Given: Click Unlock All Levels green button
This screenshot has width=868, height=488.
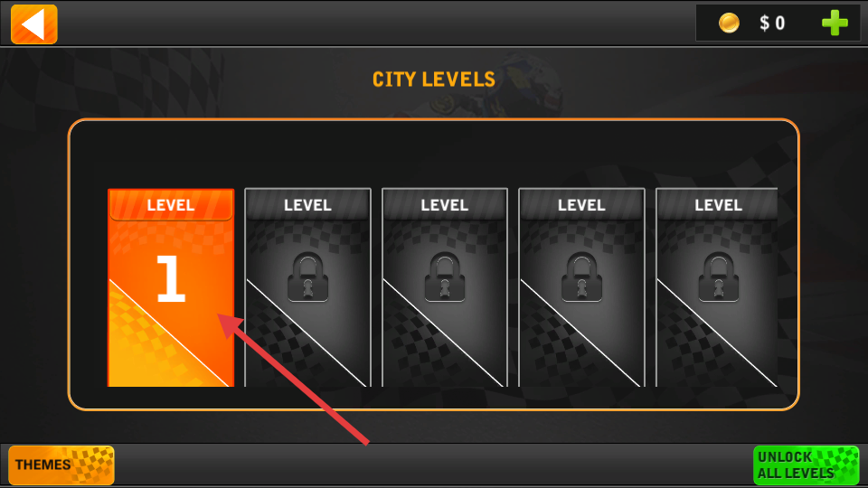Looking at the screenshot, I should click(806, 465).
